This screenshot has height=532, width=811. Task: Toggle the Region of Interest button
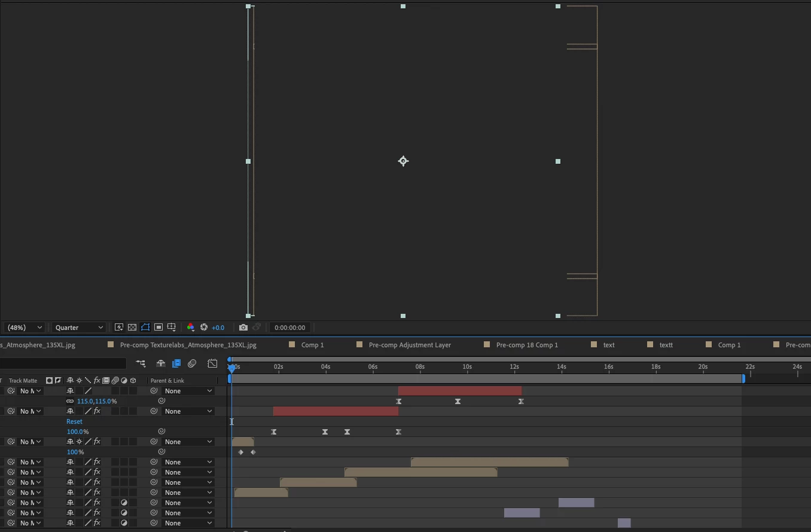tap(158, 328)
